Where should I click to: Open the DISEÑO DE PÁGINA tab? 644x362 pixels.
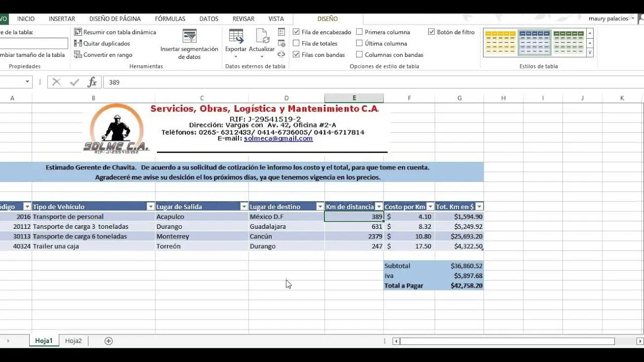coord(115,19)
